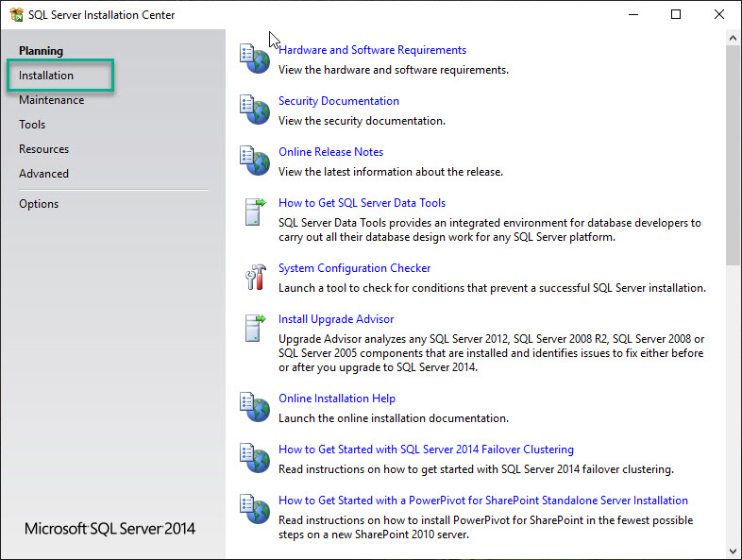Click text 'View the hardware and software requirements.'

coord(394,70)
